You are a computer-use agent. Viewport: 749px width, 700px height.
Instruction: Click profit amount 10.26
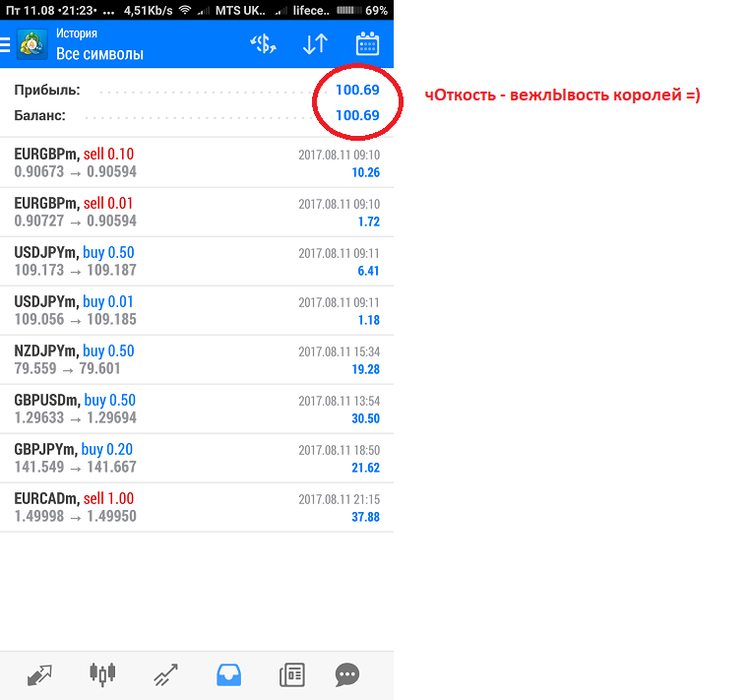point(366,172)
